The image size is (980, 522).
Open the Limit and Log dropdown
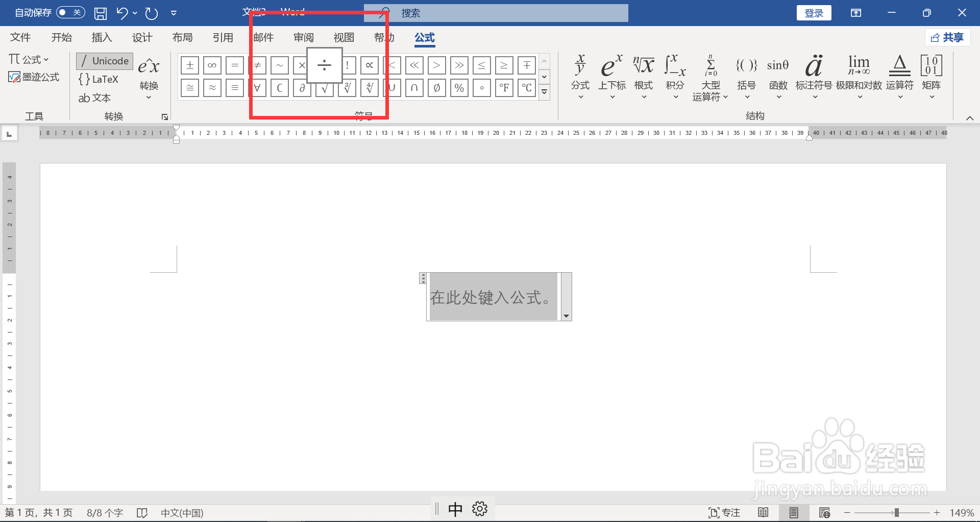(859, 77)
